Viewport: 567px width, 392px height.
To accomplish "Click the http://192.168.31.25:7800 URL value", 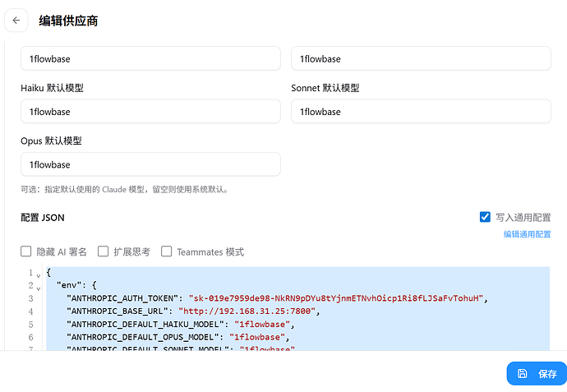I will click(x=247, y=311).
